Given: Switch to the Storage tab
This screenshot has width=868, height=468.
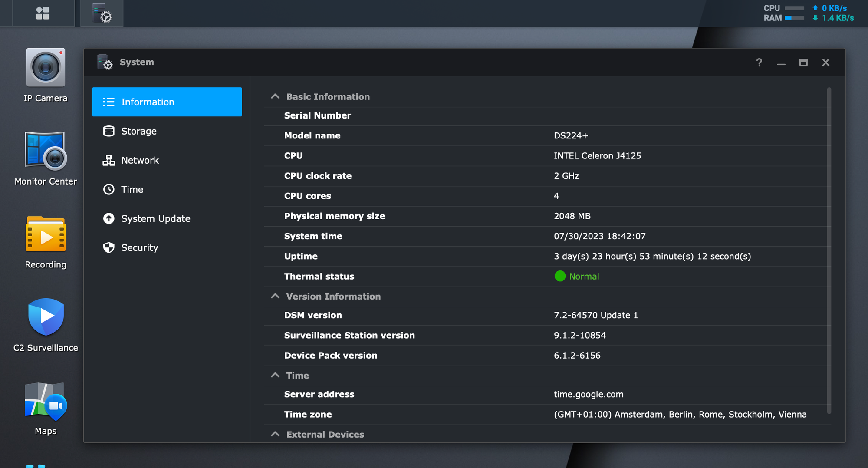Looking at the screenshot, I should pos(167,131).
